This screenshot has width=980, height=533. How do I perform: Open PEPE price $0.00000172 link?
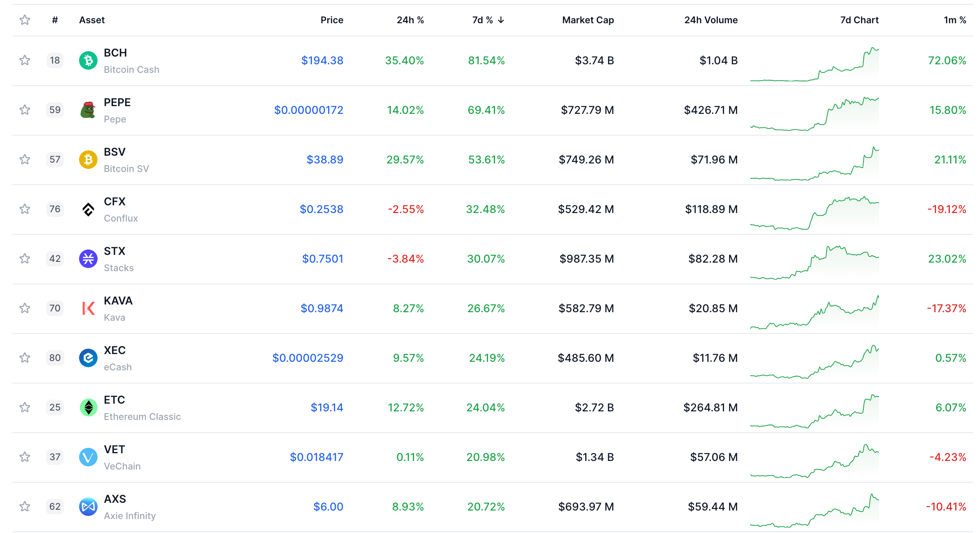point(308,110)
